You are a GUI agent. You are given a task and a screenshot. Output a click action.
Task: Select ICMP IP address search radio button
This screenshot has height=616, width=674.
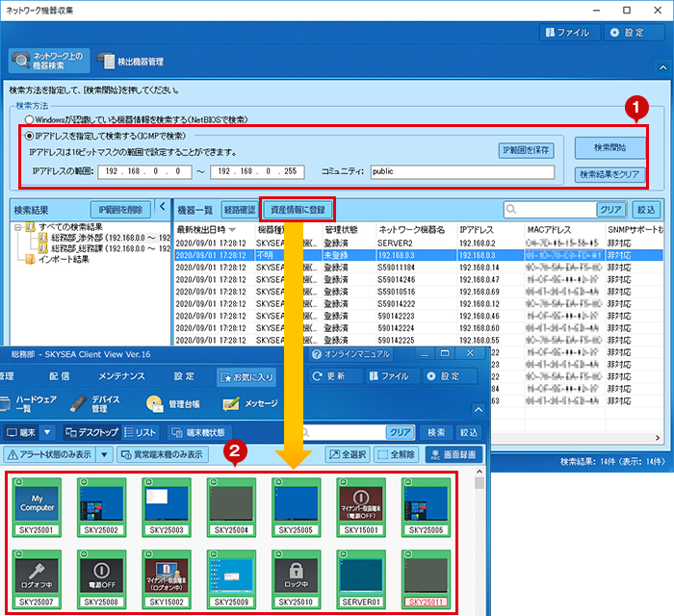click(x=29, y=136)
